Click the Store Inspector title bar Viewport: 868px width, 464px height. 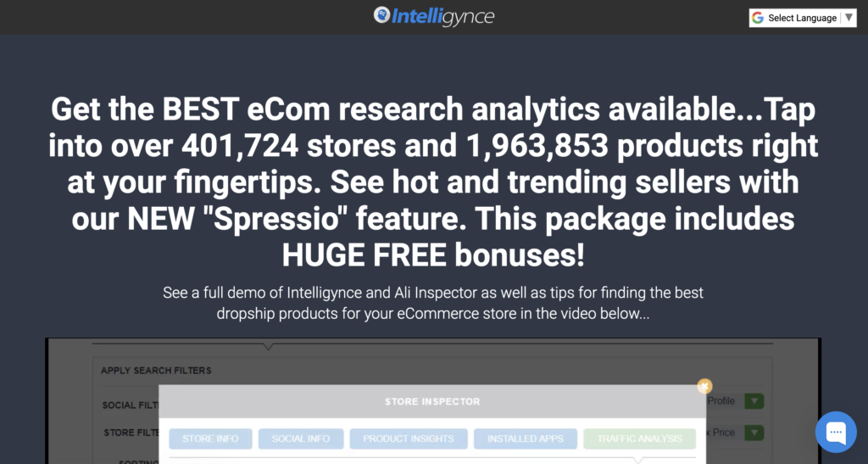click(x=432, y=401)
